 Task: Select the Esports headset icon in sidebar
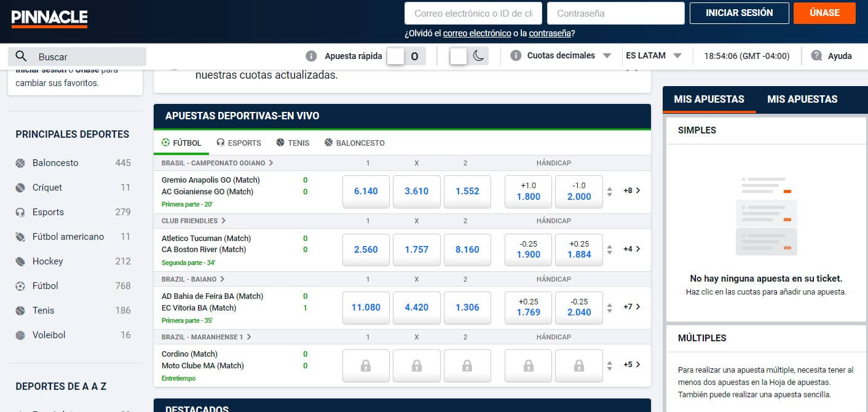21,212
